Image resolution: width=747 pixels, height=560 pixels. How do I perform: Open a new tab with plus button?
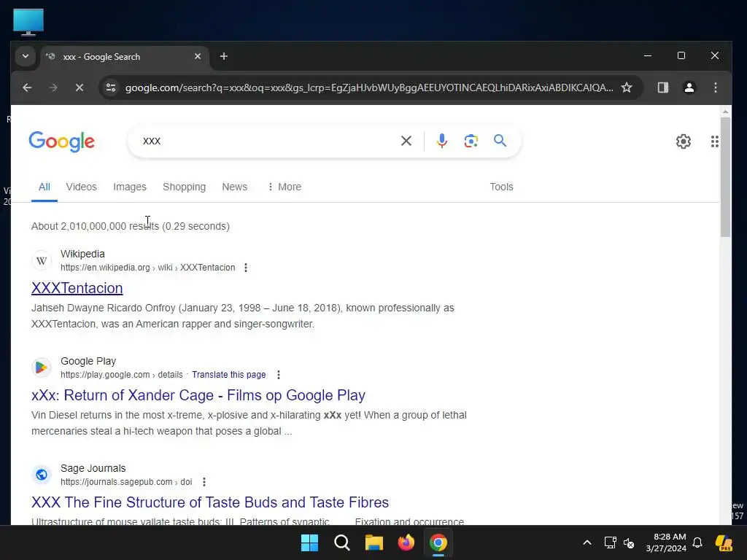[x=223, y=56]
